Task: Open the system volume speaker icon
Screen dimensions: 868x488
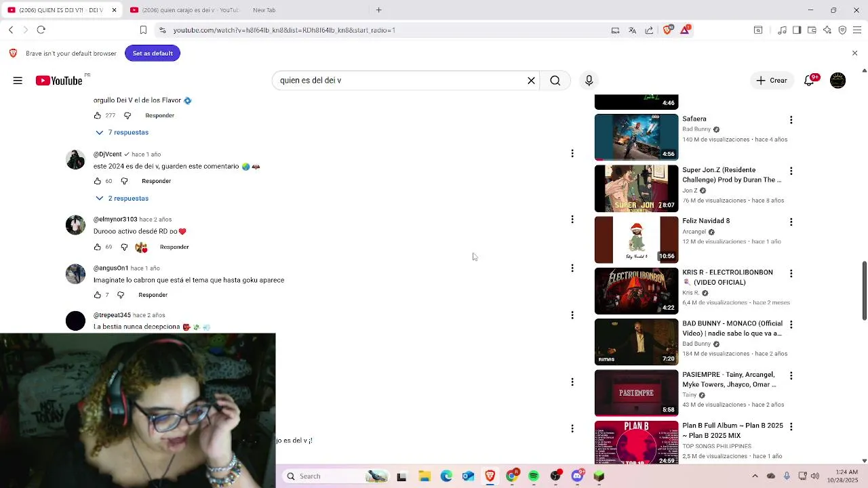Action: tap(815, 476)
